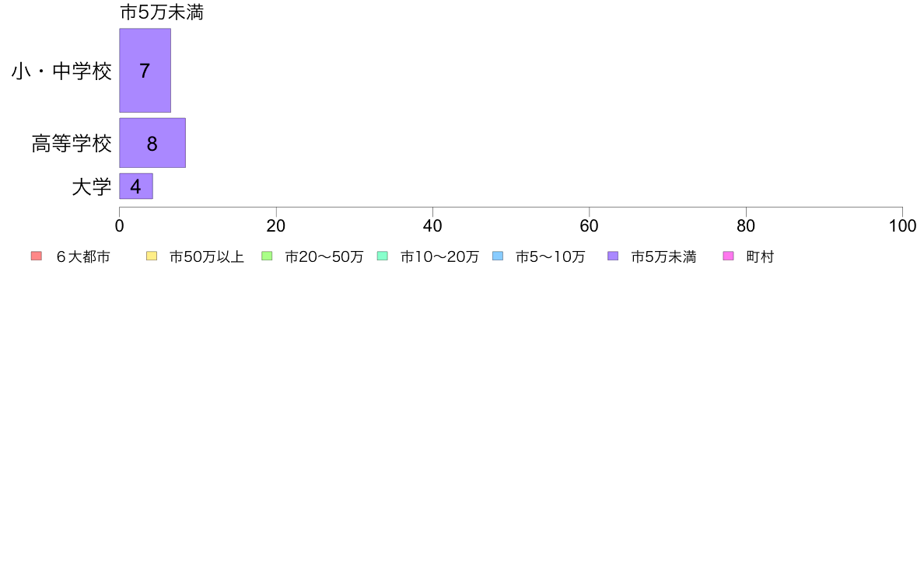924x572 pixels.
Task: Click the 市50万以上 yellow legend swatch
Action: tap(152, 256)
